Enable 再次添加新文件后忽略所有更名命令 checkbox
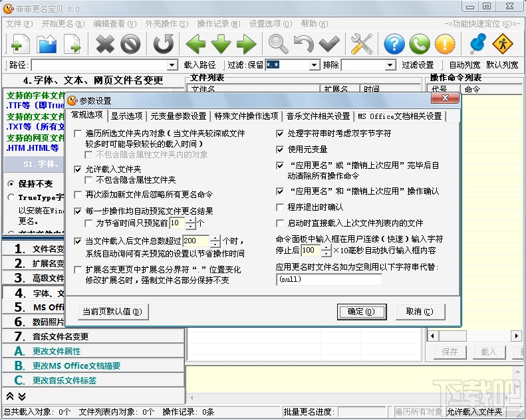Screen dimensions: 526x420 pos(78,195)
